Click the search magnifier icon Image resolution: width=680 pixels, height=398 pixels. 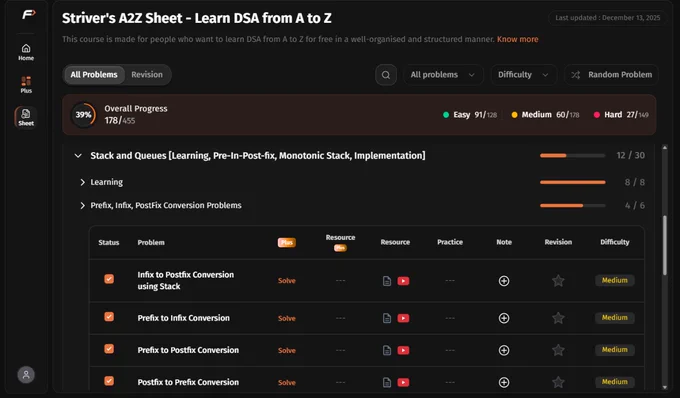pyautogui.click(x=386, y=75)
